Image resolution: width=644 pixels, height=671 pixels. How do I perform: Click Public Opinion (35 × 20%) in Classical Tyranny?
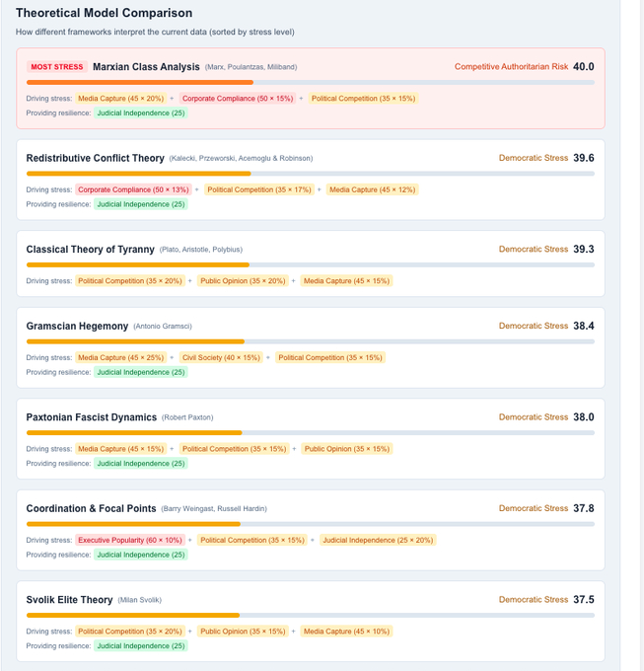coord(243,281)
